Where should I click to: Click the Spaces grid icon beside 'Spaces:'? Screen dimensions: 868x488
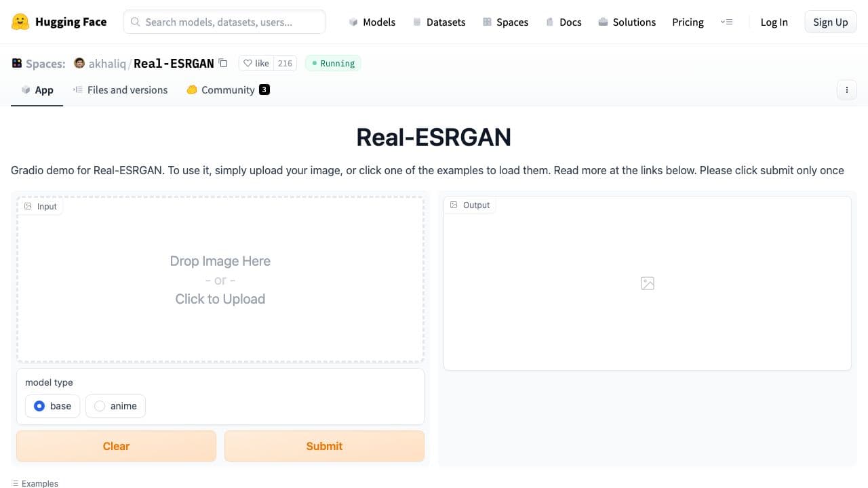coord(16,62)
